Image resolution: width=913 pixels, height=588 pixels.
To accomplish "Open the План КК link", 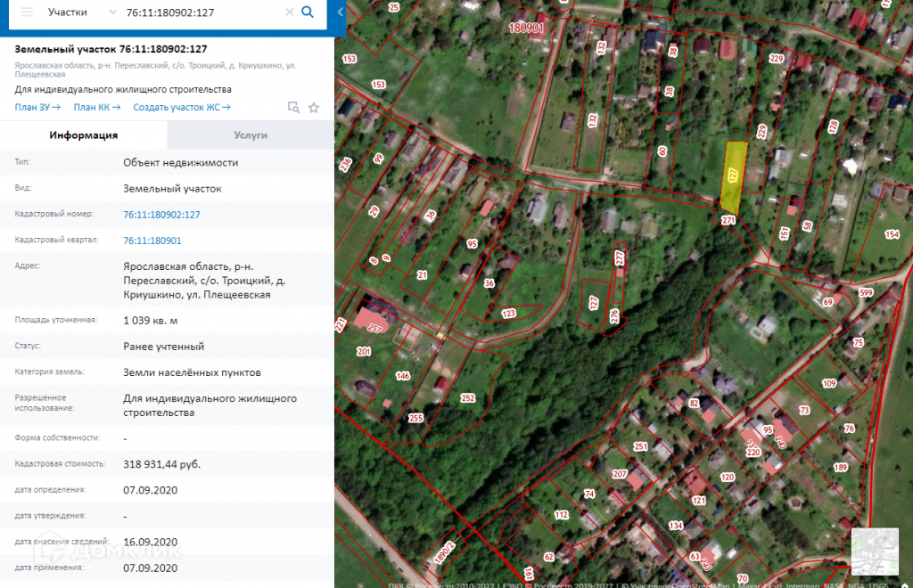I will [x=96, y=107].
